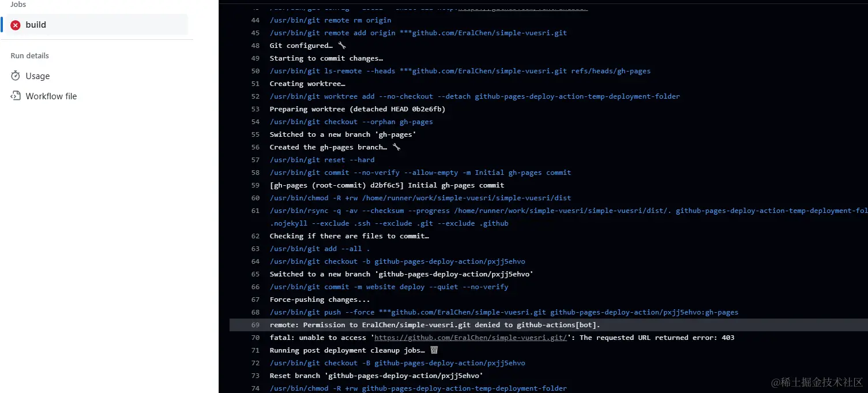Click the Force-pushing changes log line
This screenshot has height=393, width=868.
point(320,299)
